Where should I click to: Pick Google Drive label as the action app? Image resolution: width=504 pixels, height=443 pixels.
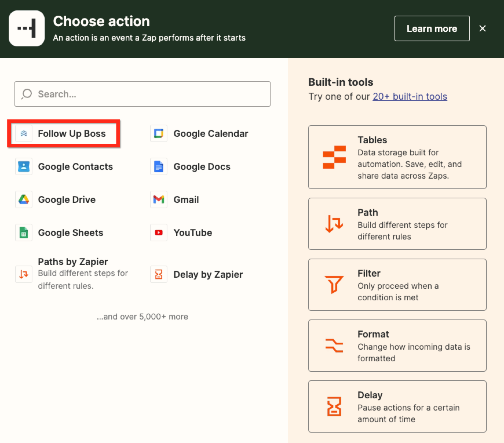pos(67,199)
